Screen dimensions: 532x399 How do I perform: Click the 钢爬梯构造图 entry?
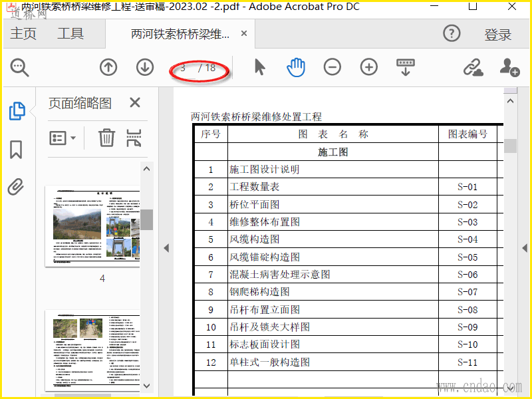click(259, 292)
